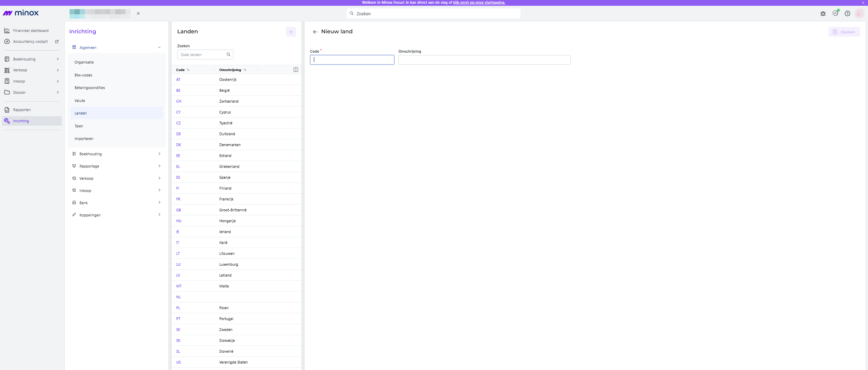Open the user profile avatar
868x370 pixels.
pos(859,14)
